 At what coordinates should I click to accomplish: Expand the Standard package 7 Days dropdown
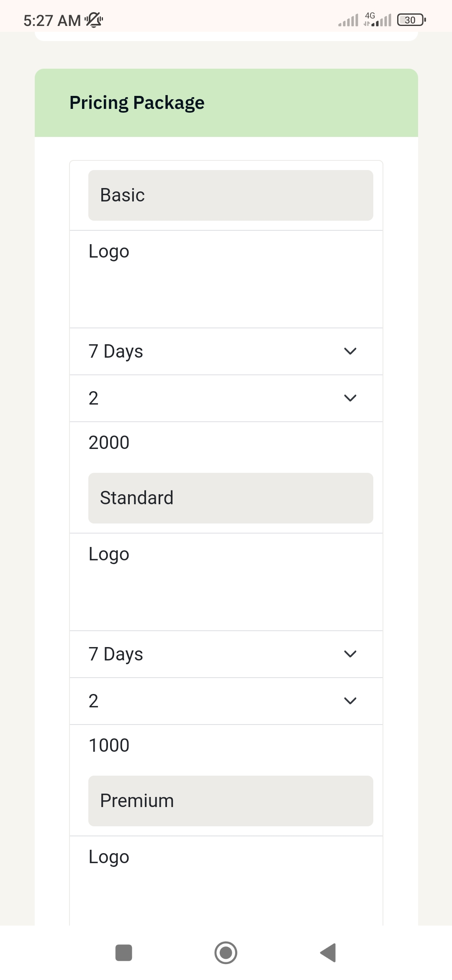click(226, 654)
